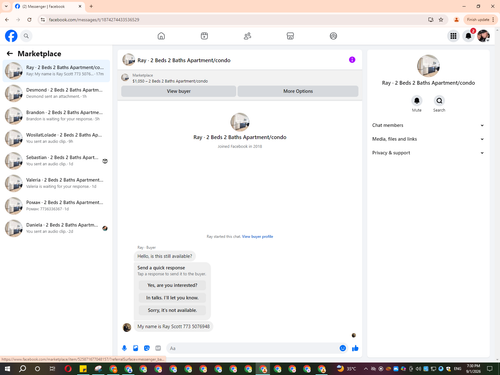Open Opera browser from taskbar
Screen dimensions: 500x375
[x=68, y=369]
